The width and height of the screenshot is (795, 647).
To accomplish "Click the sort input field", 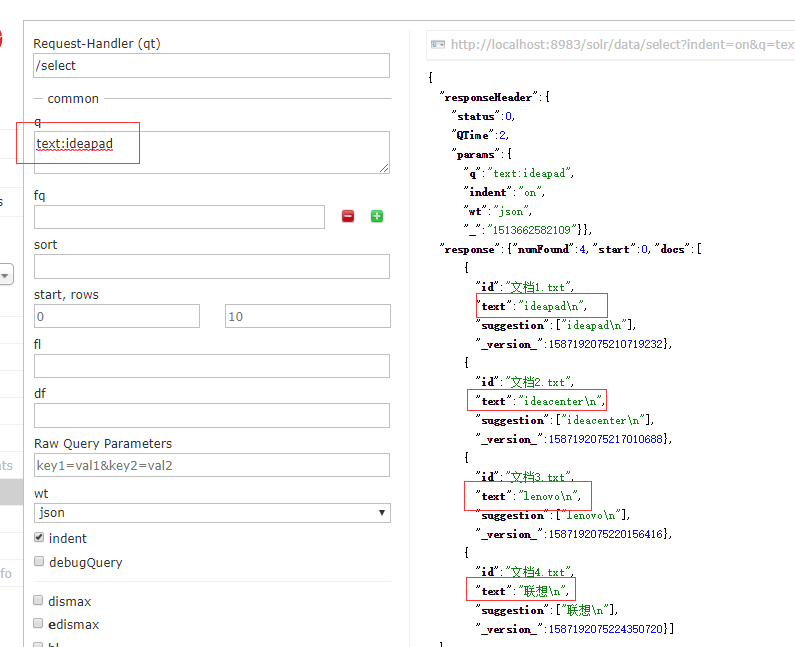I will [211, 267].
